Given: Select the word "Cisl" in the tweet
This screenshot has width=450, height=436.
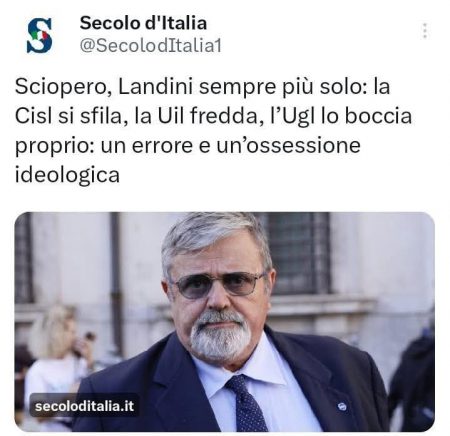Looking at the screenshot, I should tap(34, 116).
